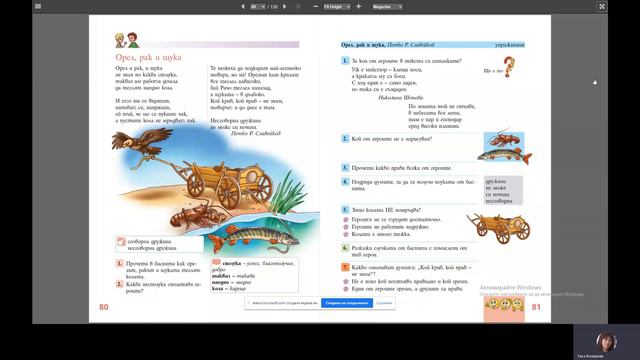Screen dimensions: 640x360
Task: Go to the previous page arrow
Action: pos(242,7)
